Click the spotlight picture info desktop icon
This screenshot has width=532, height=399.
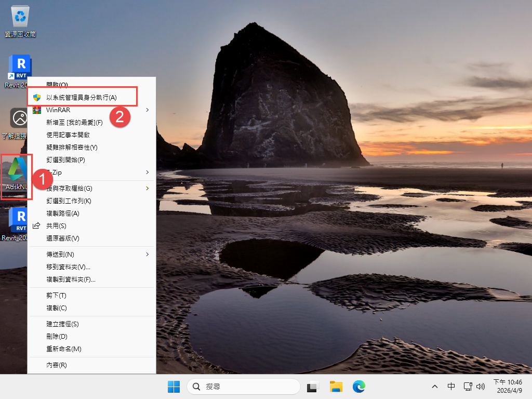pyautogui.click(x=19, y=118)
